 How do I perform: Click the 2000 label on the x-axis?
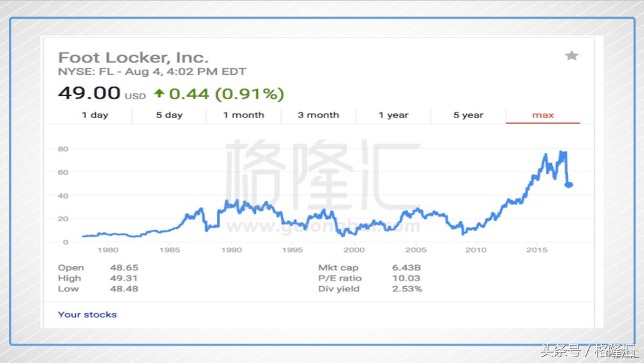(354, 250)
